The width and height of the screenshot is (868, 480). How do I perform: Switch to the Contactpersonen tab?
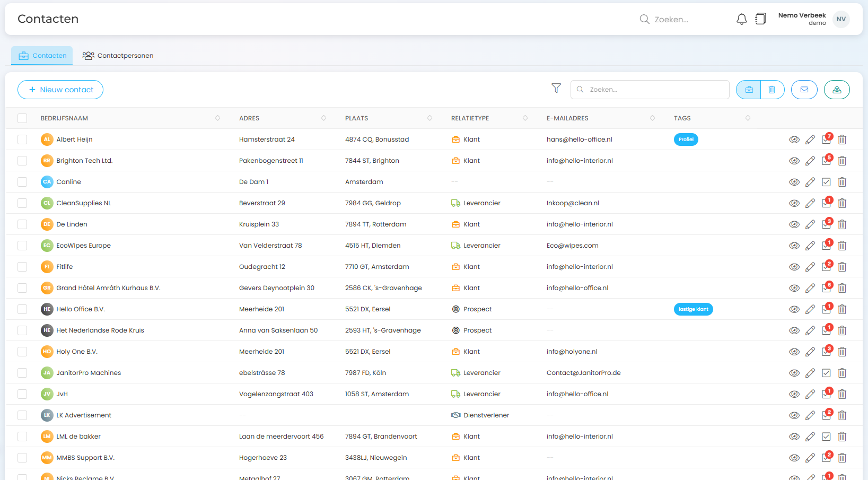pos(118,56)
